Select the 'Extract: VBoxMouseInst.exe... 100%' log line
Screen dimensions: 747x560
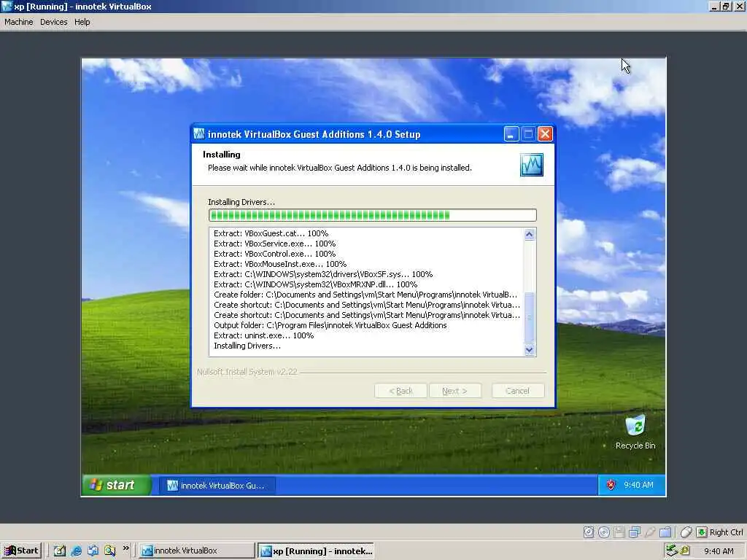click(280, 264)
